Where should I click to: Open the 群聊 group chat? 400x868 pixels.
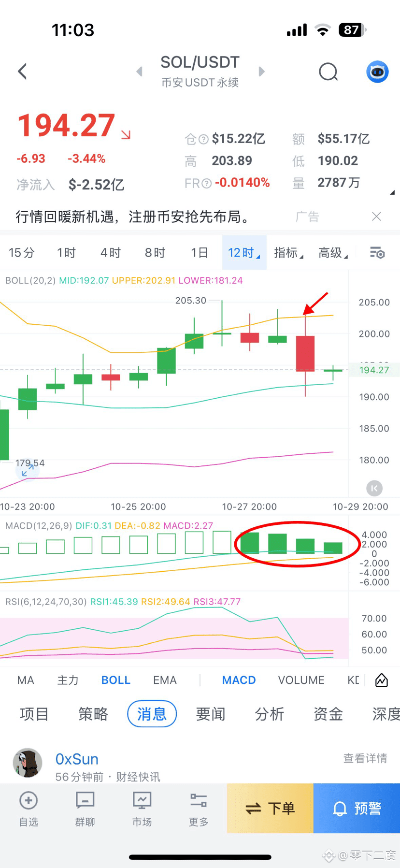coord(85,809)
